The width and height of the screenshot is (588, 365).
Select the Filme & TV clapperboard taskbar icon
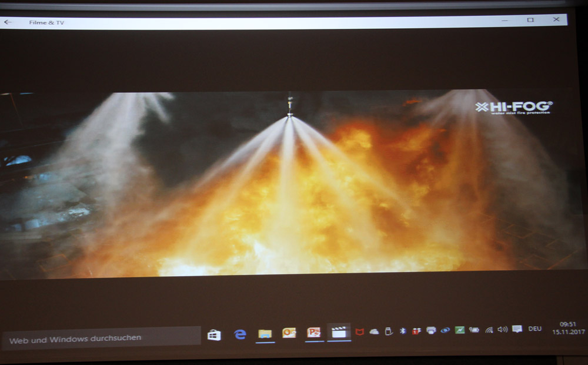tap(339, 332)
